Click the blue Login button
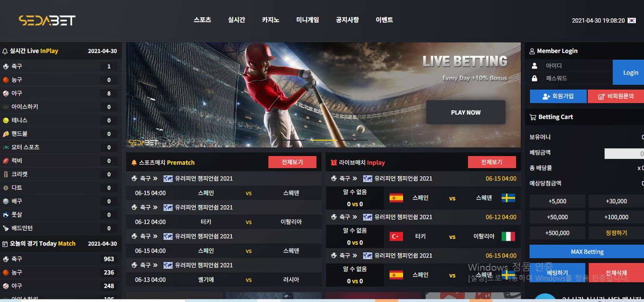Screen dimensions: 644x302 pos(630,72)
